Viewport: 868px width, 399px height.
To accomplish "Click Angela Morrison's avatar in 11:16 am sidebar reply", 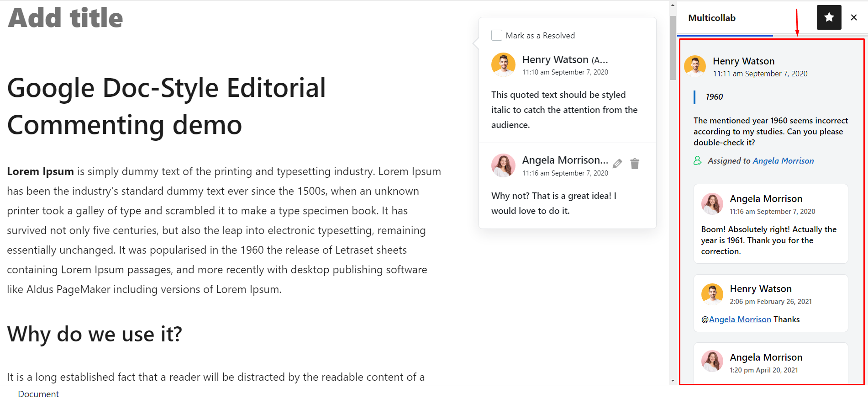I will pos(712,204).
